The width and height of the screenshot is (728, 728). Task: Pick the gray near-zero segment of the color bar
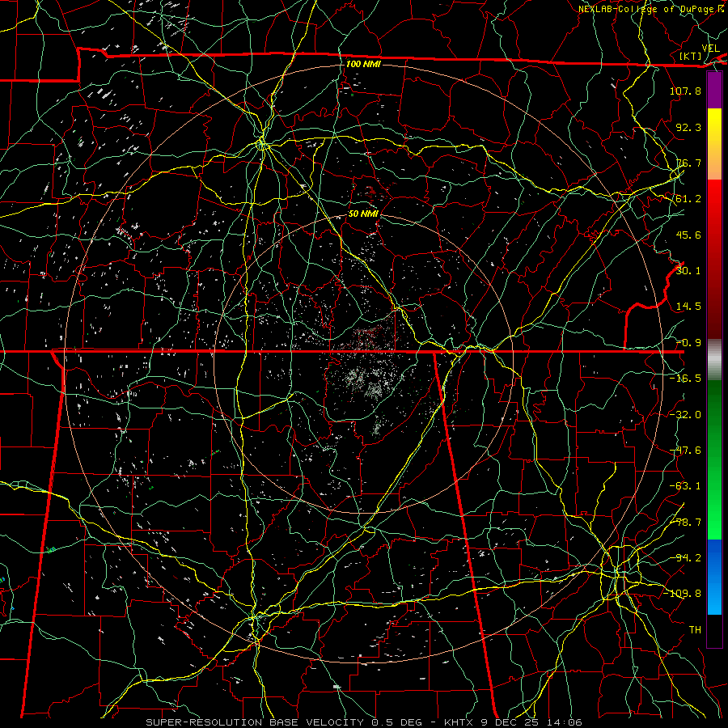tap(714, 360)
